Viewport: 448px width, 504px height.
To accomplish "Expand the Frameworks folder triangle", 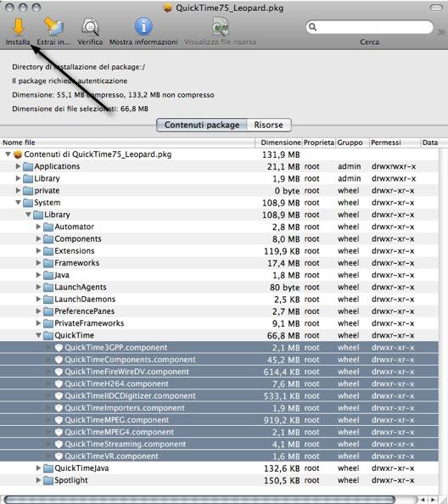I will (38, 263).
